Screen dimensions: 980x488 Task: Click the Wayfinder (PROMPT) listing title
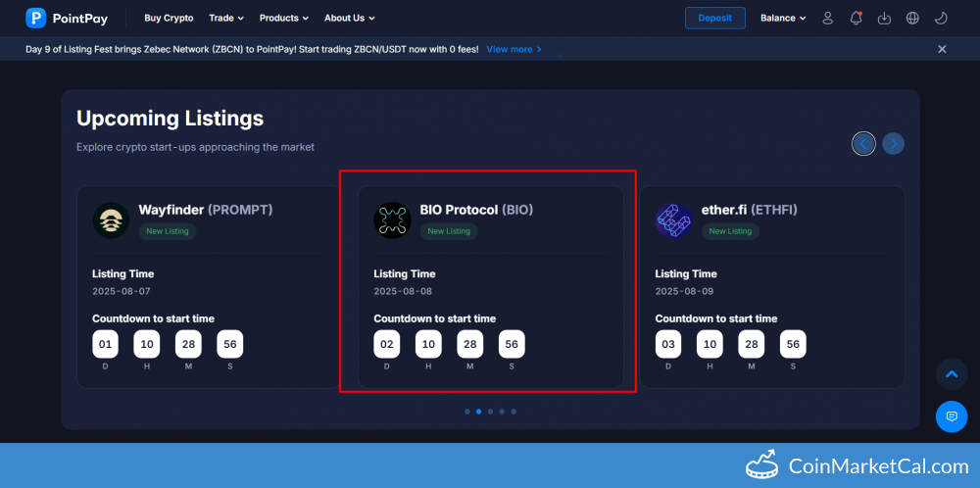click(206, 210)
